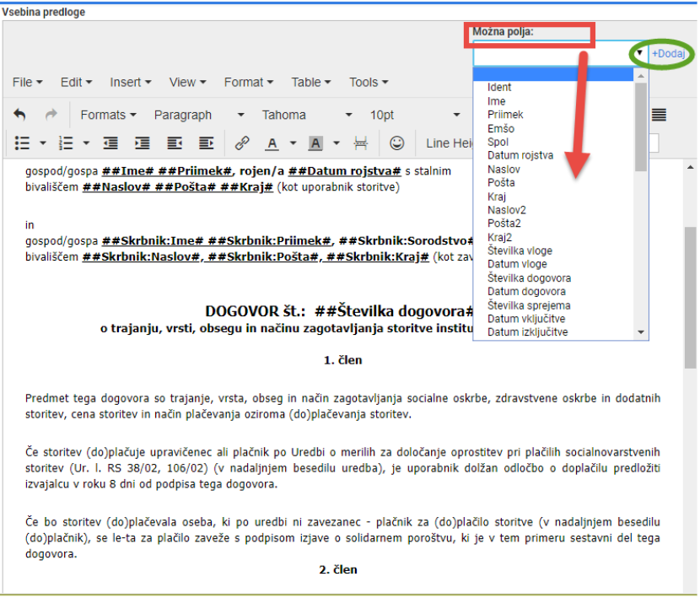Image resolution: width=700 pixels, height=598 pixels.
Task: Open the View menu
Action: point(187,82)
